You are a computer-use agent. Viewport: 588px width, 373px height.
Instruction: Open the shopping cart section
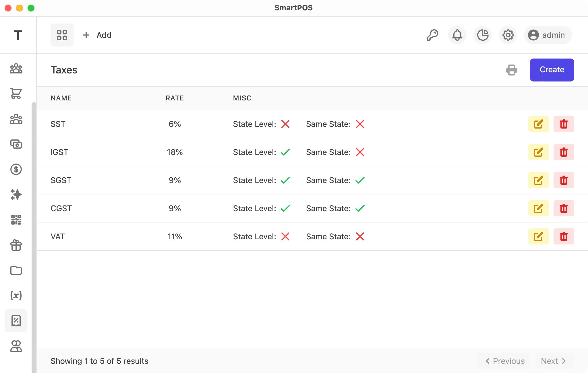point(16,93)
